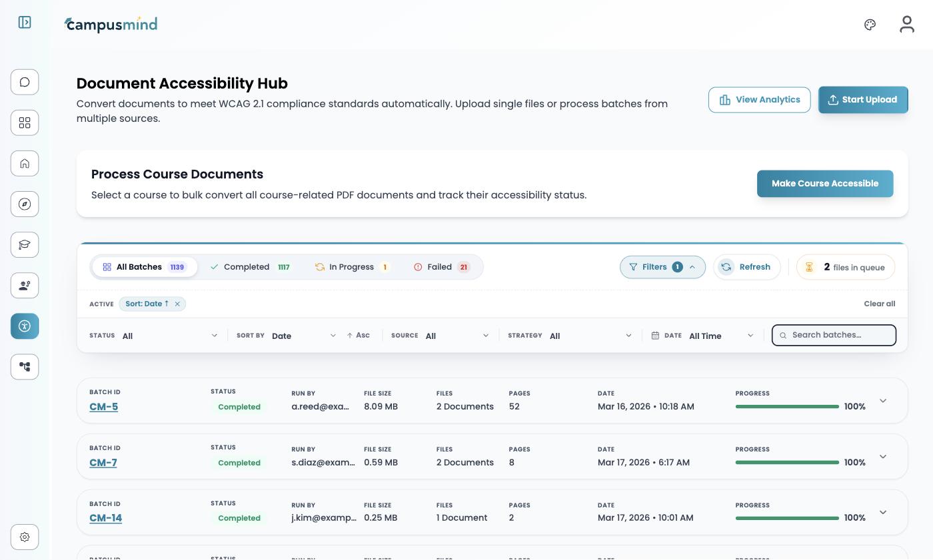Open the dashboard grid sidebar icon

[x=25, y=123]
